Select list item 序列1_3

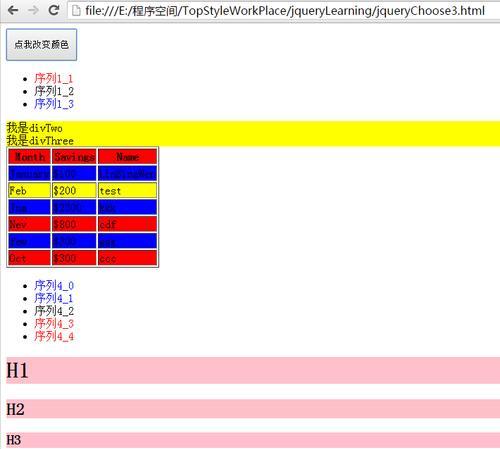click(x=54, y=104)
